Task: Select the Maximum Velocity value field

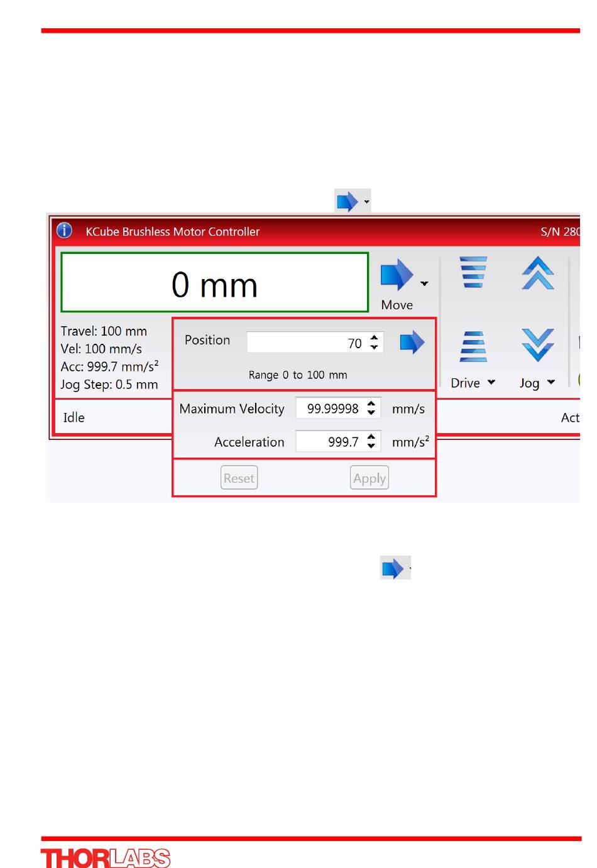Action: point(331,409)
